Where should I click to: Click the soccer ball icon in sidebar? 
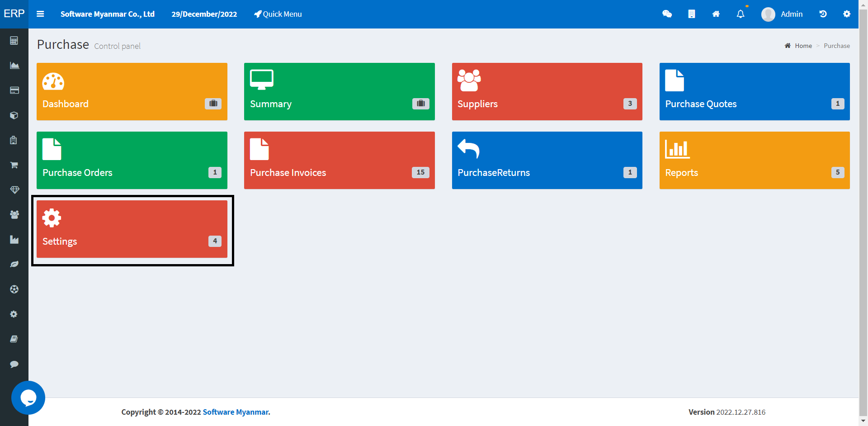pos(14,289)
